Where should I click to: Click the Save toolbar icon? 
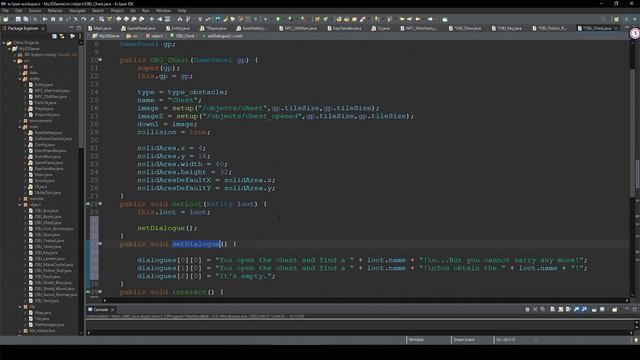(x=18, y=19)
